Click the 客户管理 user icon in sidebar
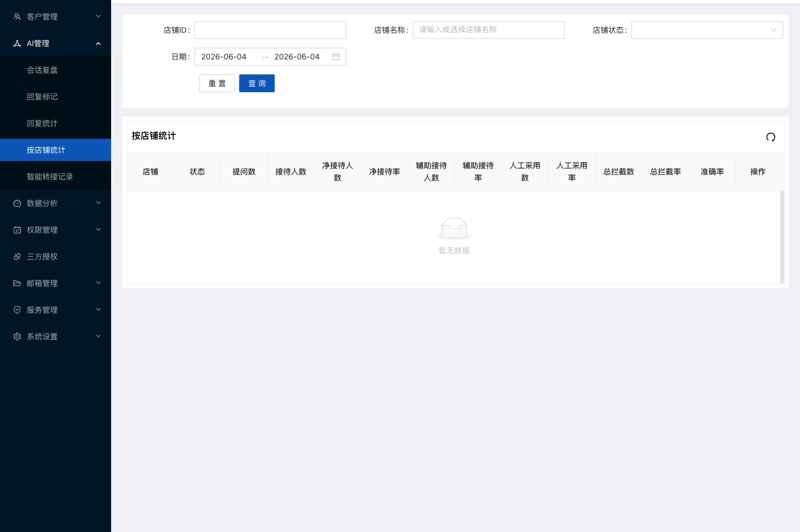800x532 pixels. [17, 17]
